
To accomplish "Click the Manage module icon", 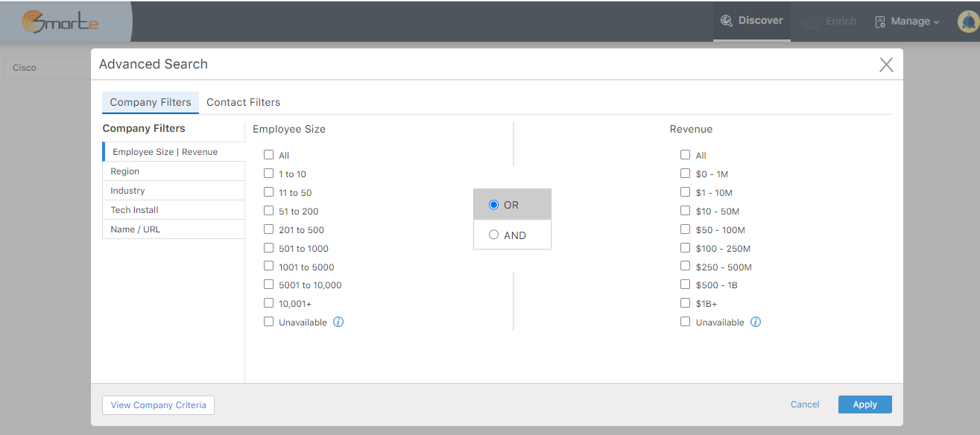I will [x=881, y=21].
